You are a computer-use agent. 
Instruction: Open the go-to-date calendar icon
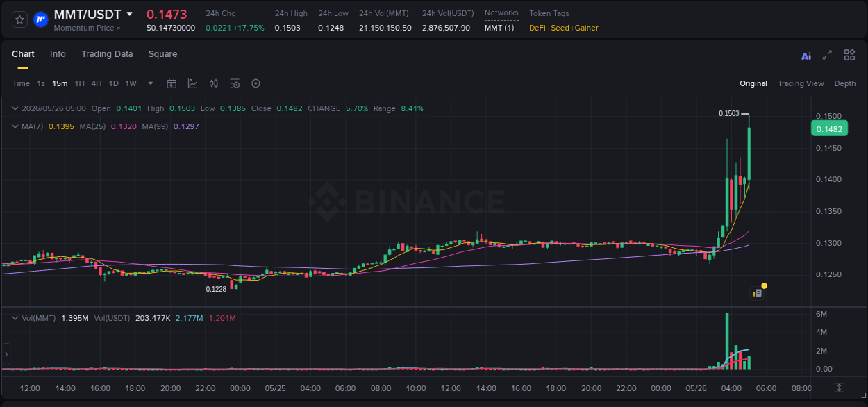(x=172, y=83)
